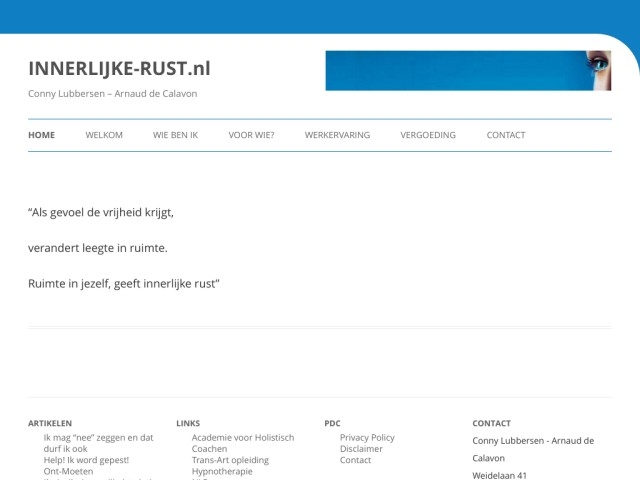This screenshot has height=480, width=640.
Task: Open the Ont-Moeten article link
Action: [68, 471]
